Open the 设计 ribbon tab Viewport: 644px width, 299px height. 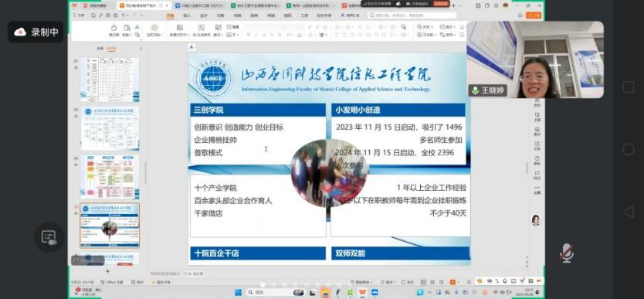(204, 15)
